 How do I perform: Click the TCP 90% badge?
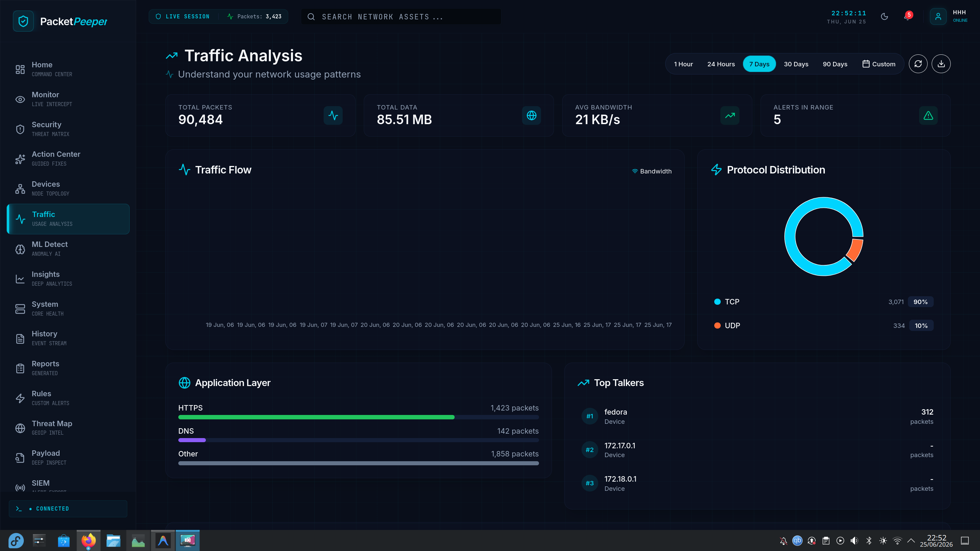(921, 302)
